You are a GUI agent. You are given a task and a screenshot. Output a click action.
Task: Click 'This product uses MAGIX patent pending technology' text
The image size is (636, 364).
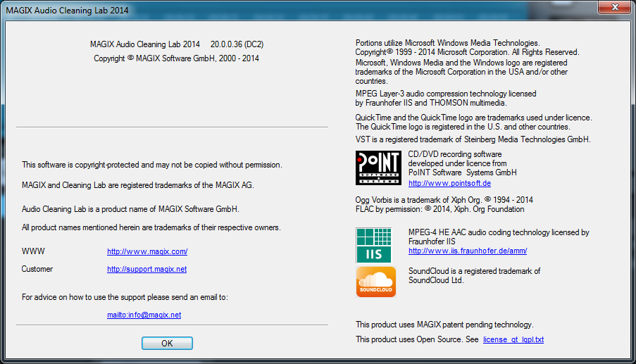click(444, 325)
